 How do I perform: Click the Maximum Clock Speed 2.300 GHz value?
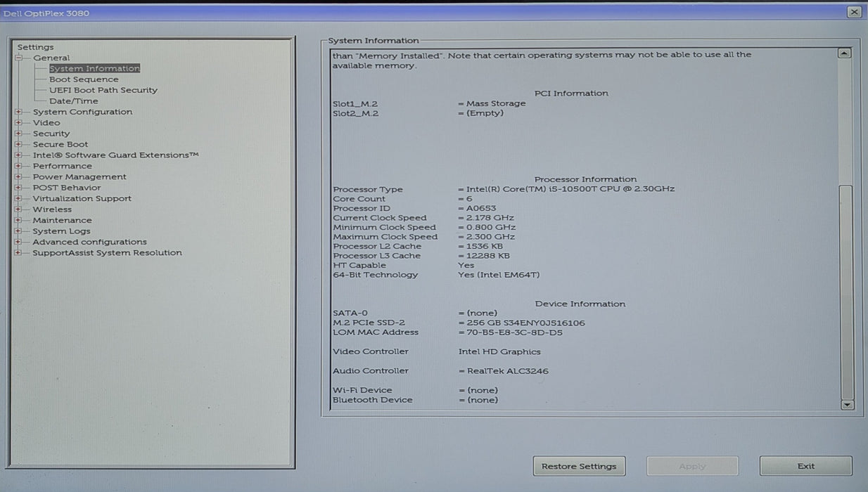491,237
